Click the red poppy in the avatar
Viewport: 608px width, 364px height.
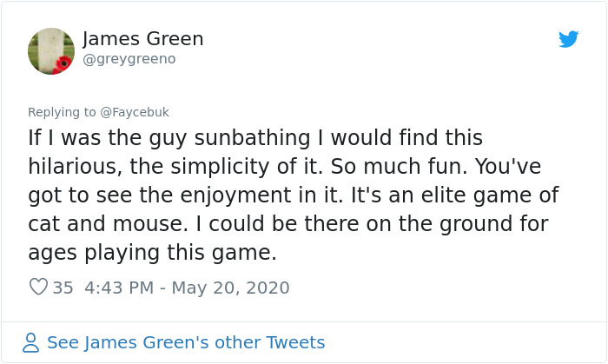[64, 64]
